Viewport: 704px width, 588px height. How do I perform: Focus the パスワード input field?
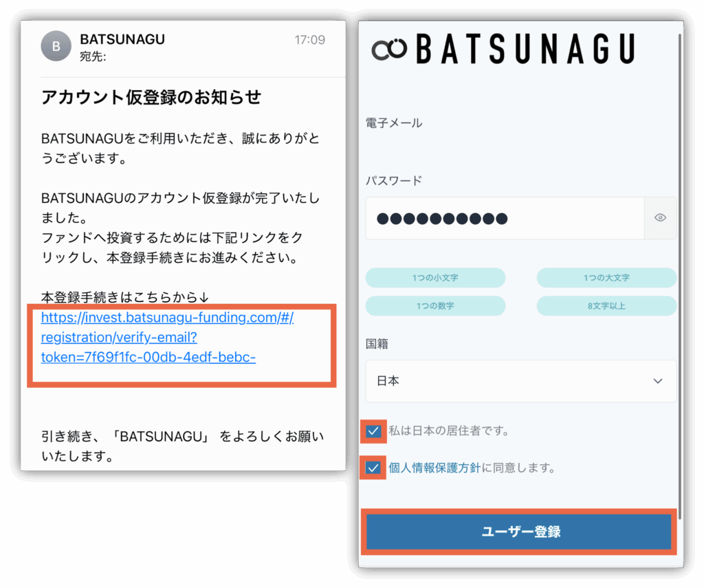coord(505,219)
